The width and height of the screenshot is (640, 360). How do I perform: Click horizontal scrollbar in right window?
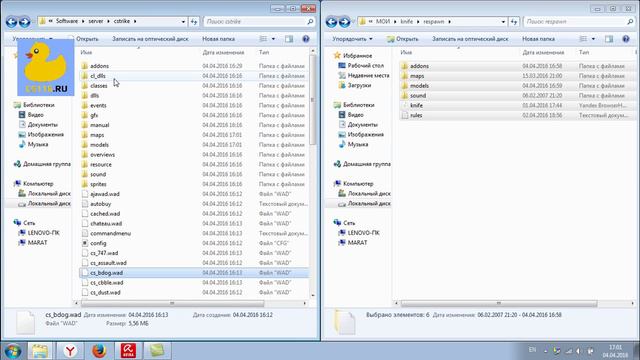coord(499,303)
